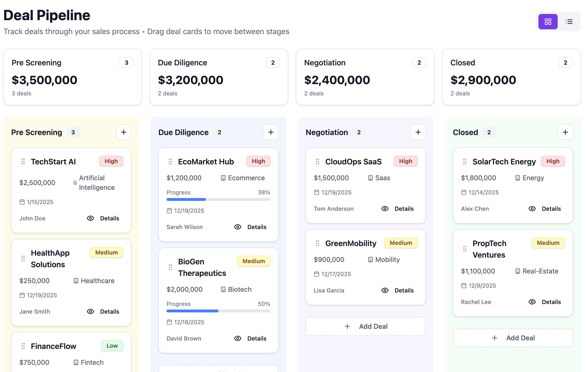Select the Due Diligence summary card

coord(219,77)
